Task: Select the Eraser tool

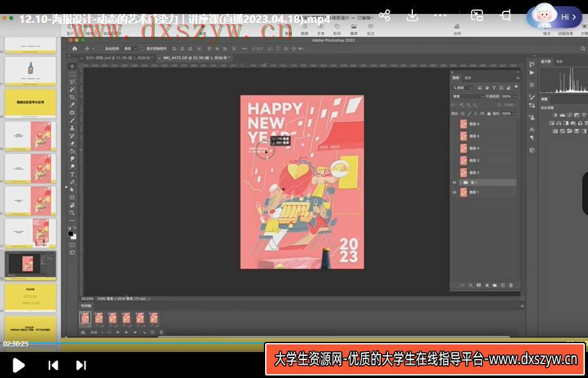Action: point(72,143)
